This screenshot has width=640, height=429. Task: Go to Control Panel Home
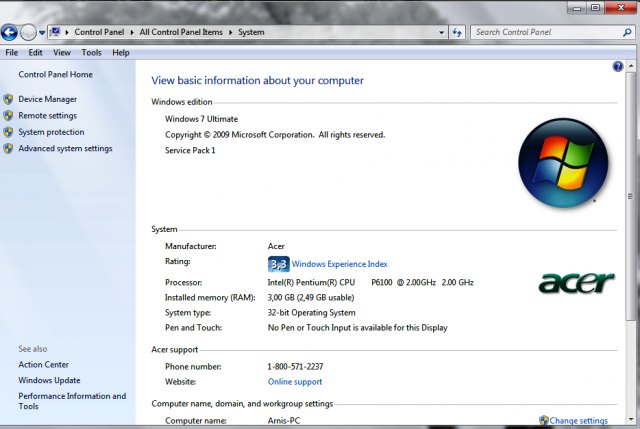click(x=55, y=75)
